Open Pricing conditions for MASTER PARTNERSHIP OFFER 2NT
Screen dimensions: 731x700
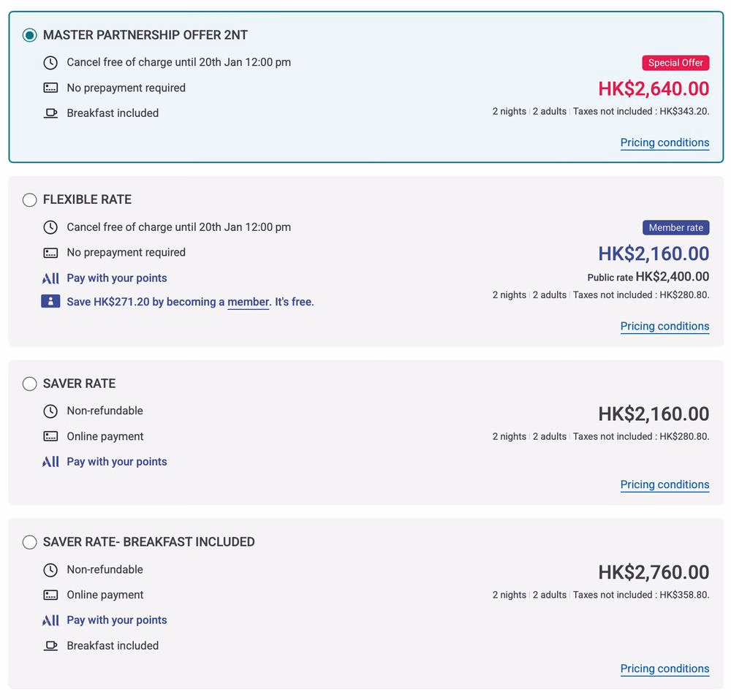pos(664,142)
